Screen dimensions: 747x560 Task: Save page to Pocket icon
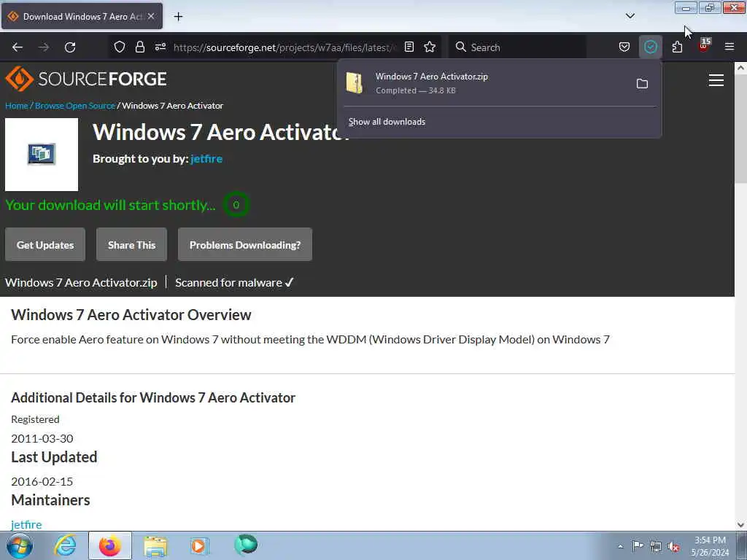click(x=624, y=47)
